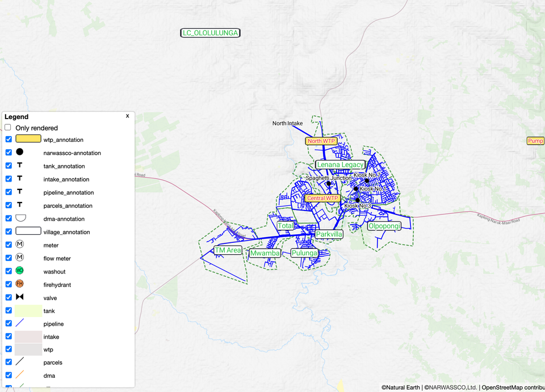
Task: Click the narwassco-annotation black dot icon
Action: click(20, 152)
